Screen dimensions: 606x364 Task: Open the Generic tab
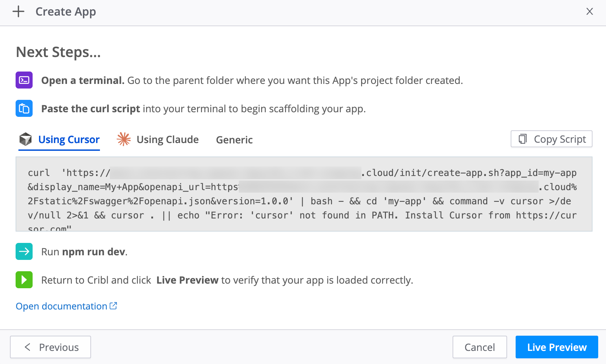234,140
